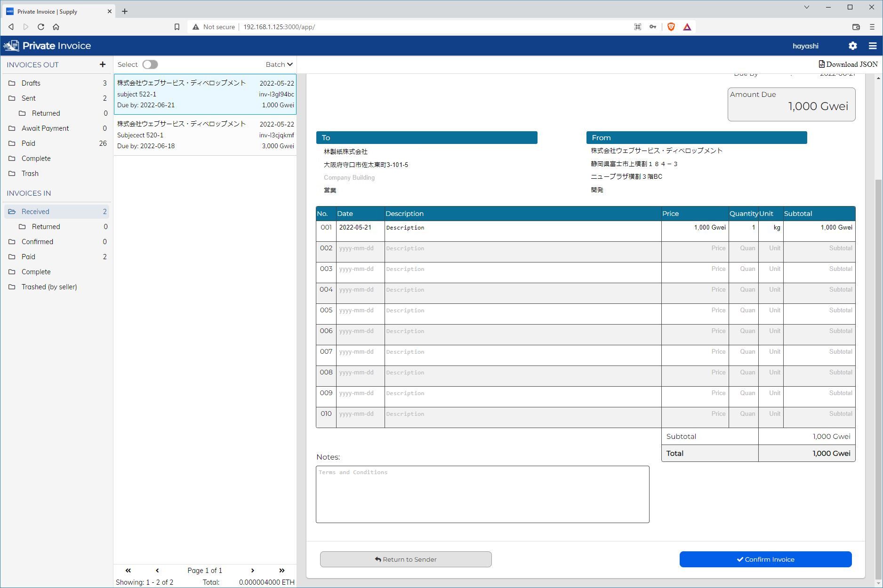Viewport: 883px width, 588px height.
Task: Open Complete folder under Invoices Out
Action: click(x=57, y=159)
